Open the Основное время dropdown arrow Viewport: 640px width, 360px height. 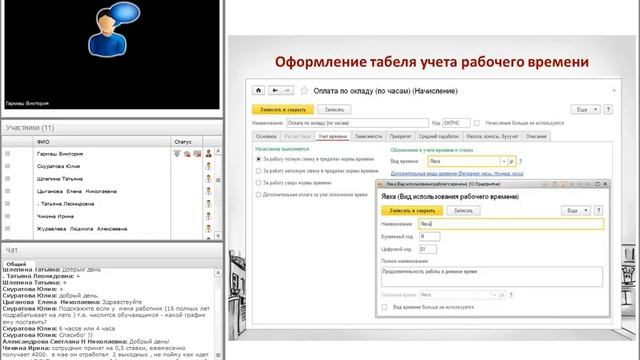[x=494, y=295]
